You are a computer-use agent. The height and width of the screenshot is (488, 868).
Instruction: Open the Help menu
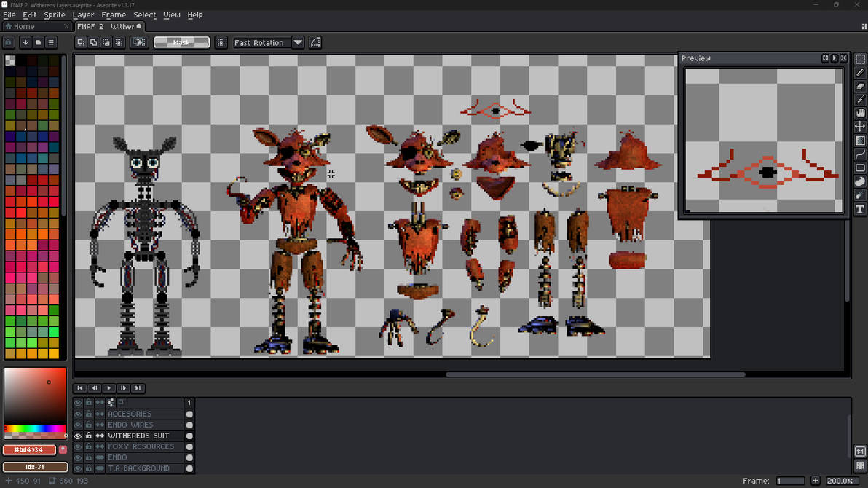pos(195,15)
